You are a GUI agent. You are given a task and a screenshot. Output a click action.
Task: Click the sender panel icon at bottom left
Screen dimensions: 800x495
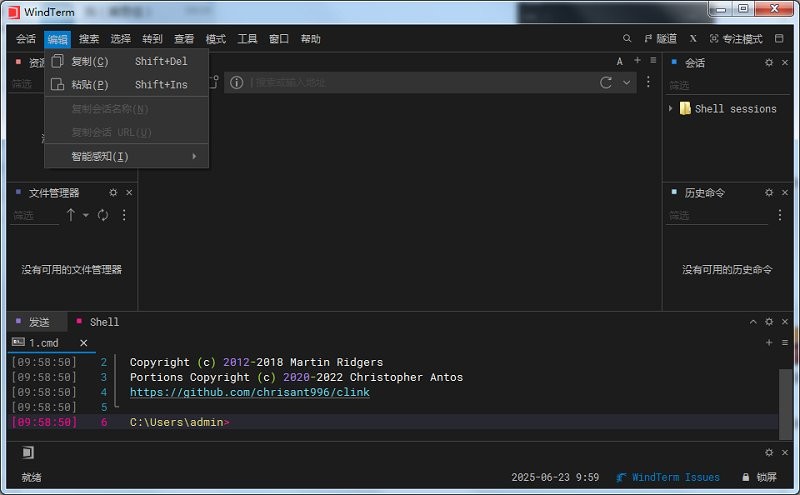pyautogui.click(x=28, y=452)
